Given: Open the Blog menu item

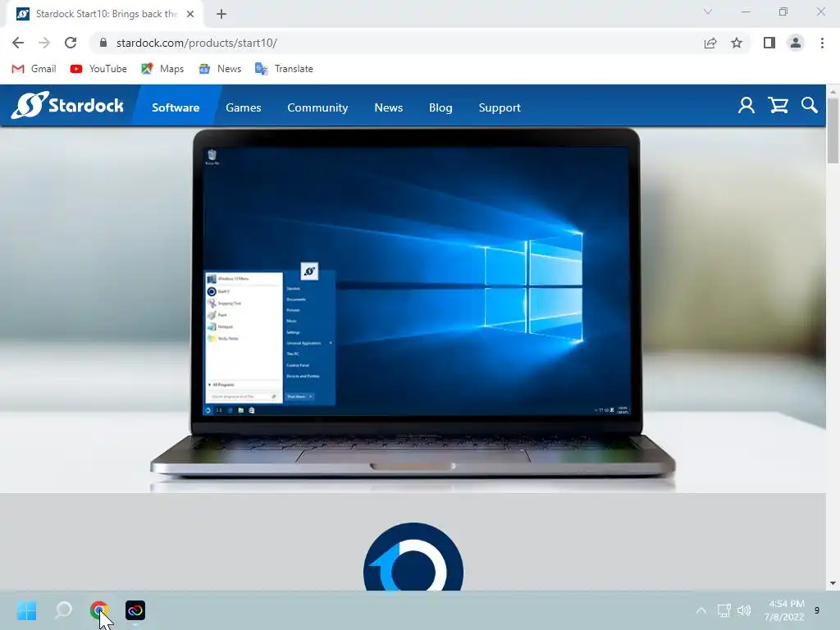Looking at the screenshot, I should pyautogui.click(x=441, y=107).
